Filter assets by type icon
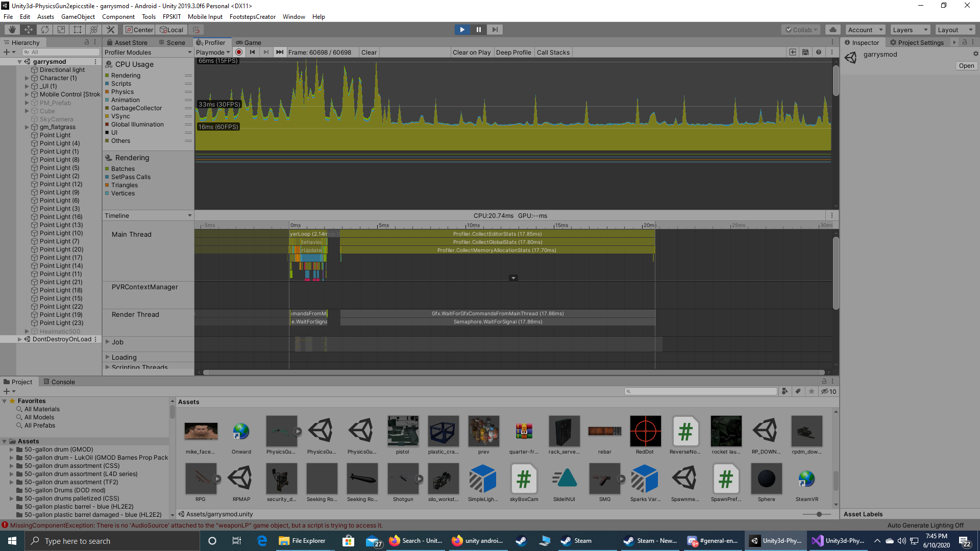This screenshot has height=551, width=980. (x=785, y=391)
